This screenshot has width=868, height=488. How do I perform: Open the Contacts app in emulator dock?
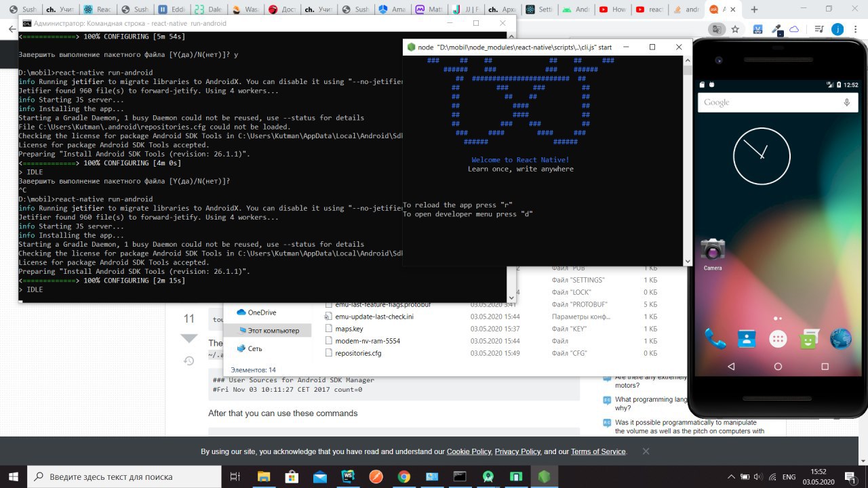[x=746, y=338]
